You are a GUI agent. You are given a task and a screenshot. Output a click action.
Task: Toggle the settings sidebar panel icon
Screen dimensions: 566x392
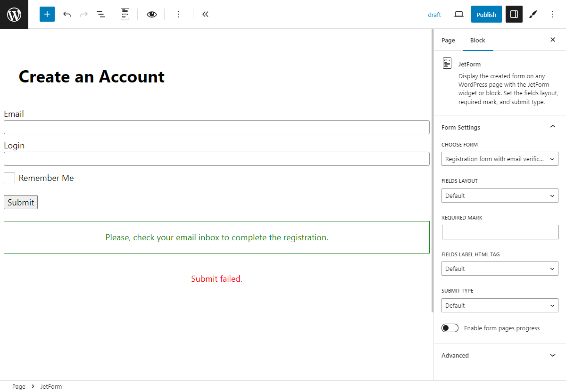tap(514, 14)
